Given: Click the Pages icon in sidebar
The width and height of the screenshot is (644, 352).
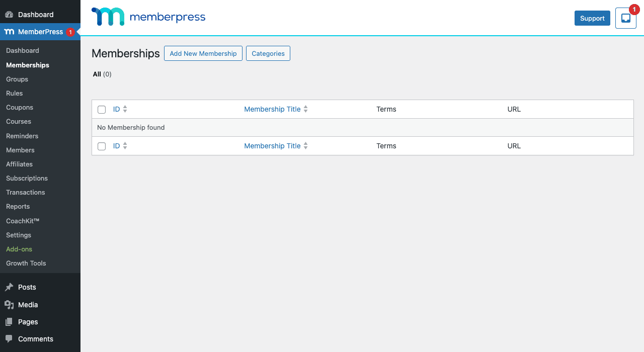Looking at the screenshot, I should tap(9, 322).
